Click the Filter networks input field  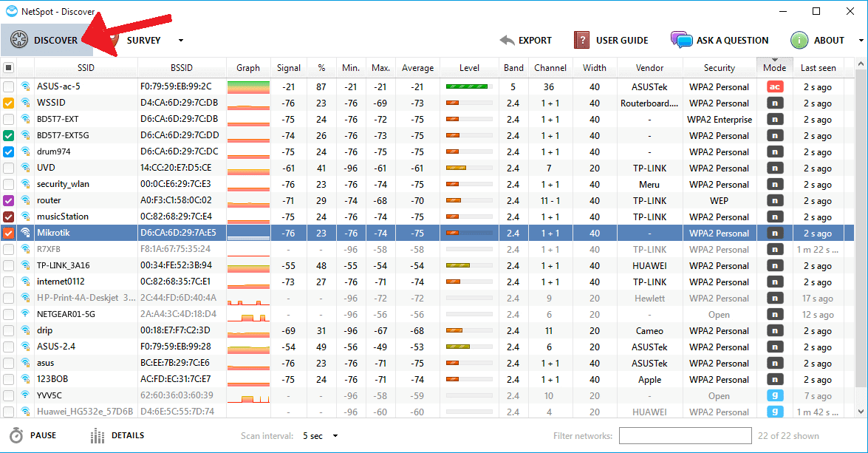click(686, 436)
